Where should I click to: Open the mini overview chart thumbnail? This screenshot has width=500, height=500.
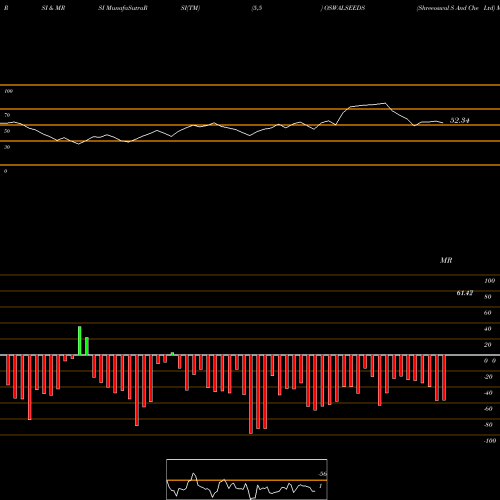point(247,479)
